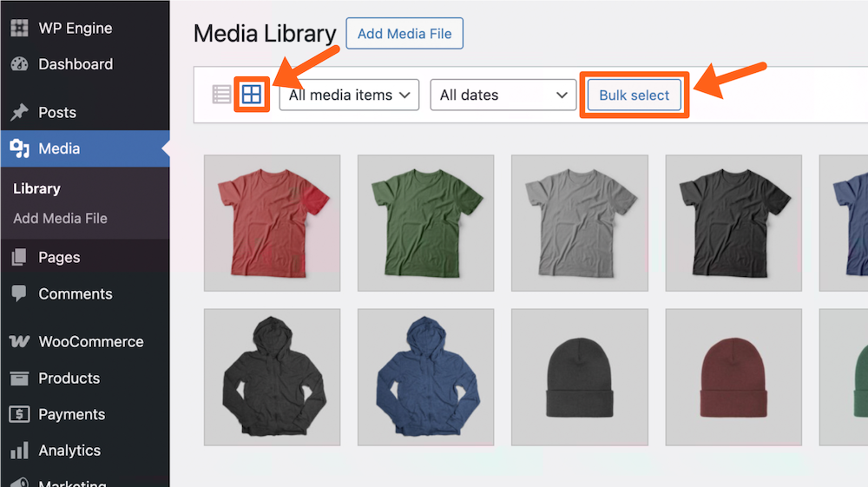The image size is (868, 487).
Task: Open Add Media File submenu link
Action: (60, 219)
